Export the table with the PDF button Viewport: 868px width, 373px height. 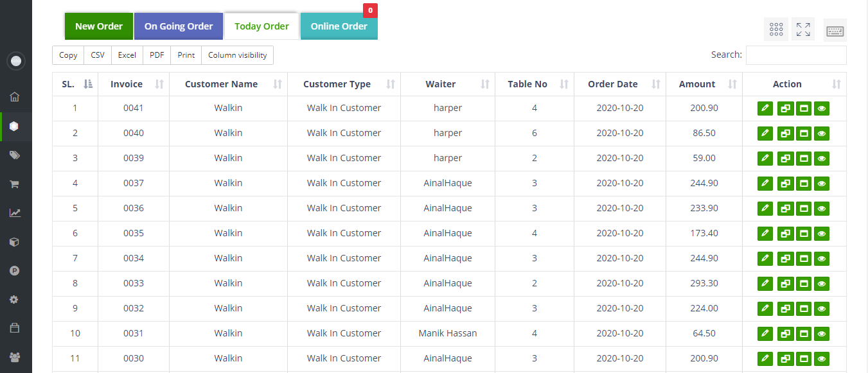click(x=157, y=55)
